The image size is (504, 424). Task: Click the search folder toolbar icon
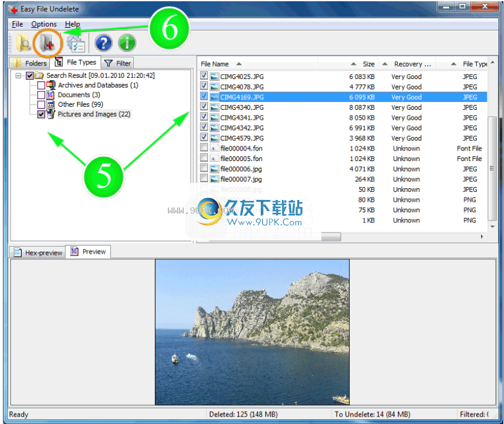coord(23,43)
